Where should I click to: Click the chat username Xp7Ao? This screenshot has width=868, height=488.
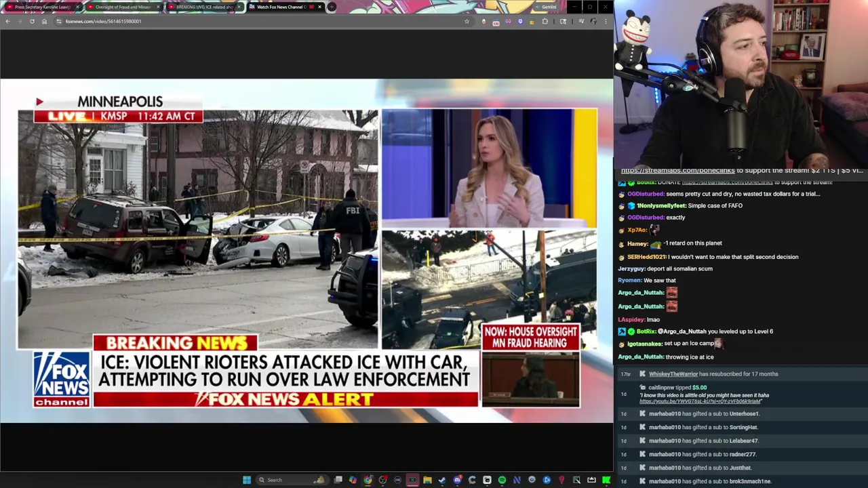(x=637, y=230)
